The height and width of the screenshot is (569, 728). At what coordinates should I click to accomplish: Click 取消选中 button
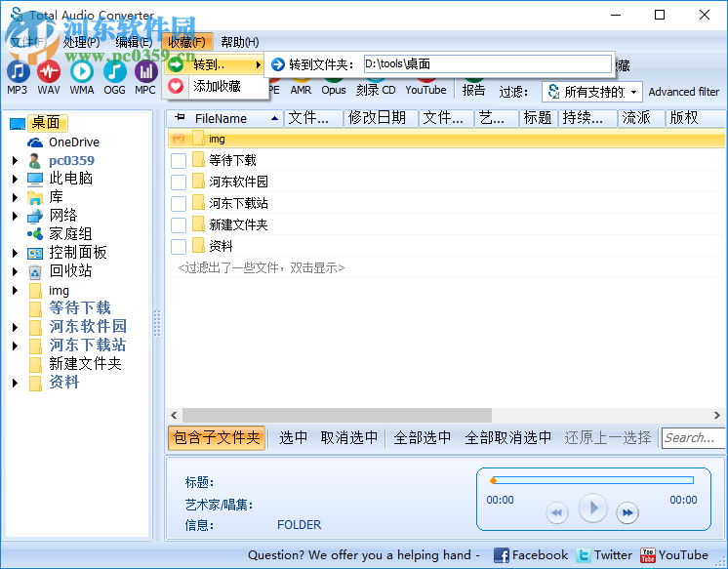pos(349,437)
